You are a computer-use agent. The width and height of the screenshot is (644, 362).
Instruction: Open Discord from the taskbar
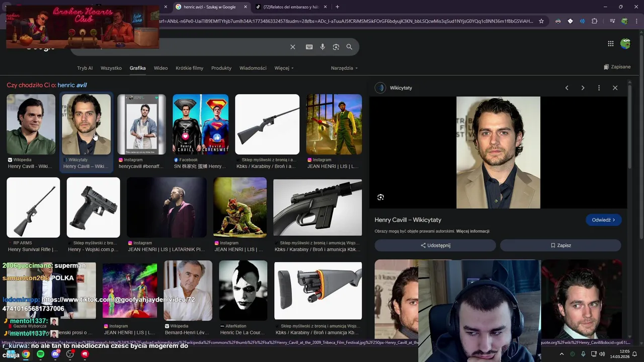(x=55, y=354)
